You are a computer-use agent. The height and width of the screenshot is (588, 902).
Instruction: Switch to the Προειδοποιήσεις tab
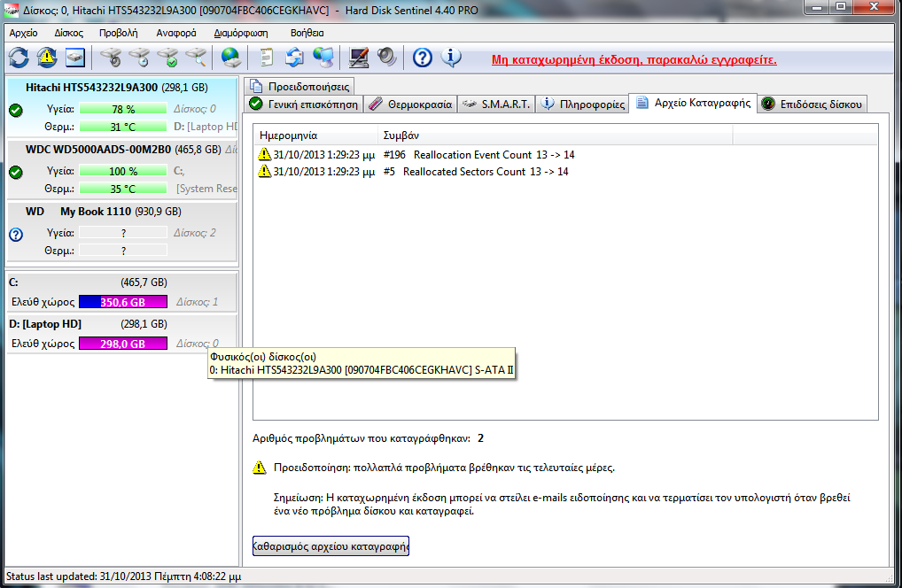(299, 86)
